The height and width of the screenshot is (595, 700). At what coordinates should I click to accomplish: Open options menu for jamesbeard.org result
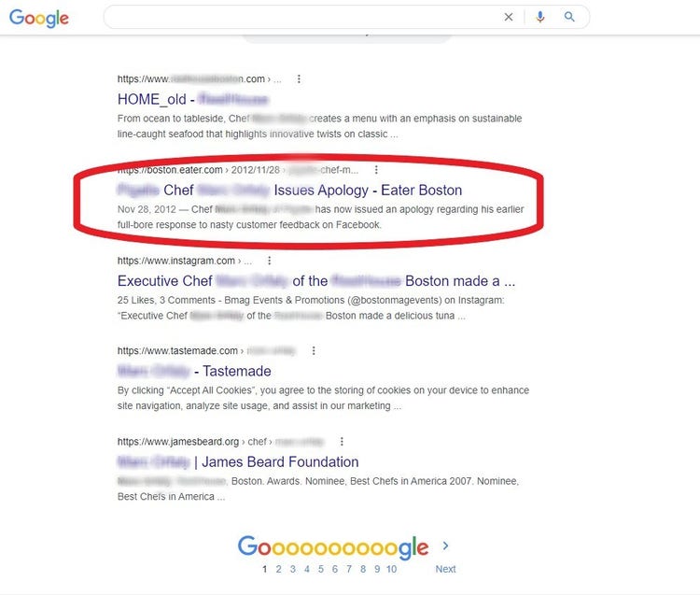coord(342,441)
